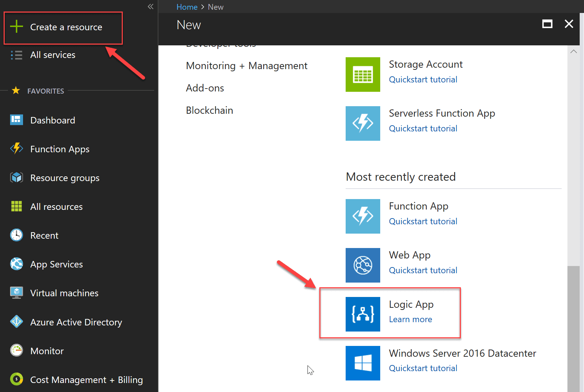Open Dashboard label in favorites
584x392 pixels.
coord(53,120)
